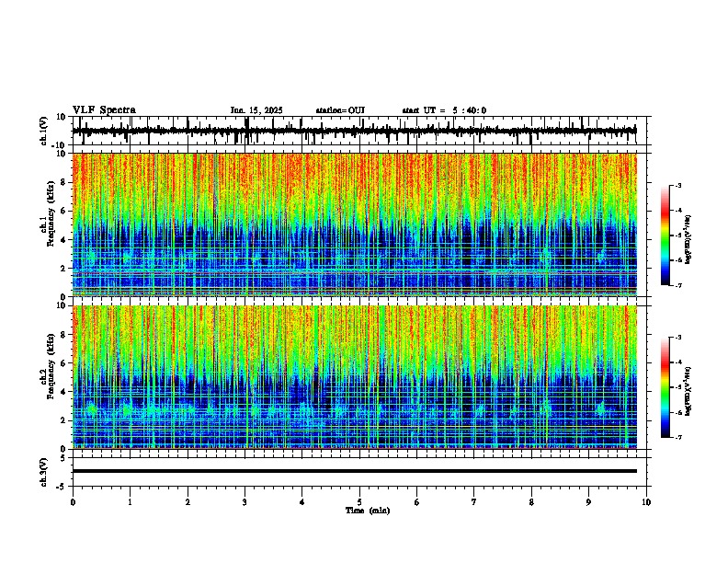Screen dimensions: 728x563
Task: Click the 6 tick label on Time axis
Action: coord(417,502)
